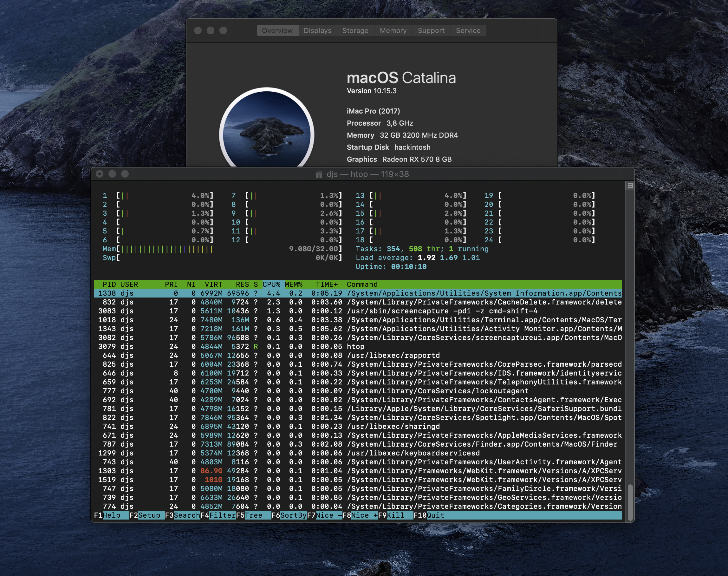Viewport: 728px width, 576px height.
Task: Select WebKit row with 86.9G VIRT
Action: coord(358,471)
